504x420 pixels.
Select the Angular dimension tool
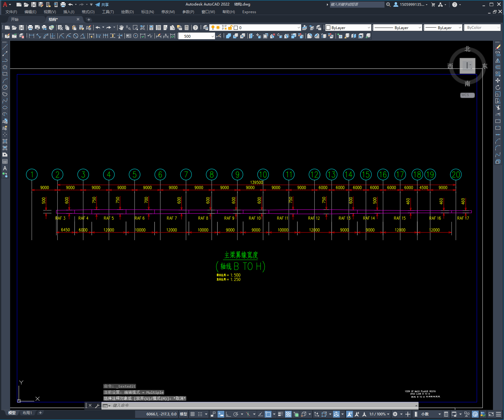83,36
